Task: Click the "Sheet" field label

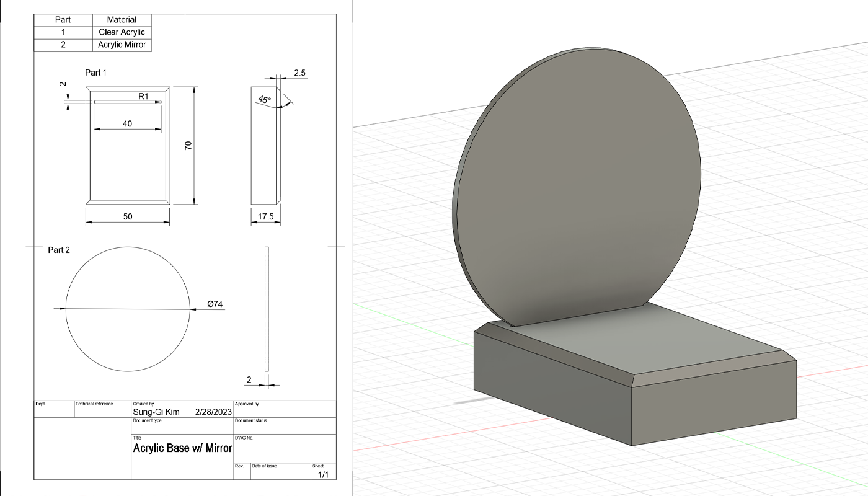Action: coord(318,466)
